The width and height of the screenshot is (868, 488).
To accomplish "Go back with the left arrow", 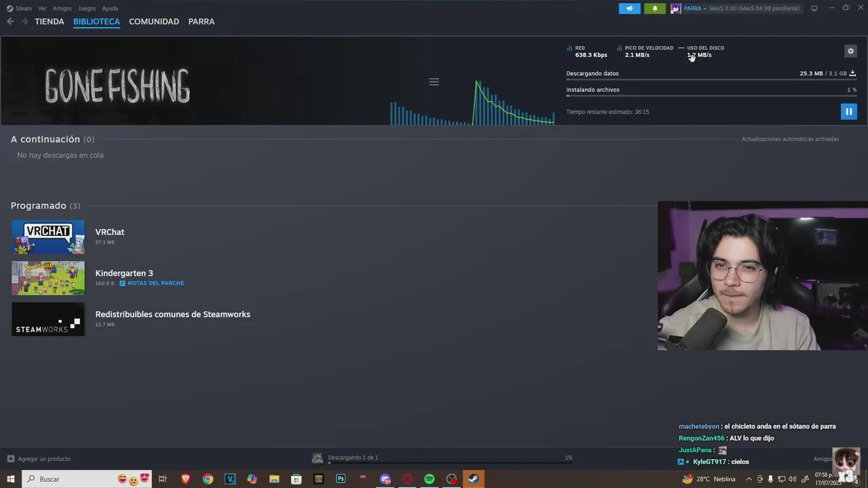I will pos(10,22).
